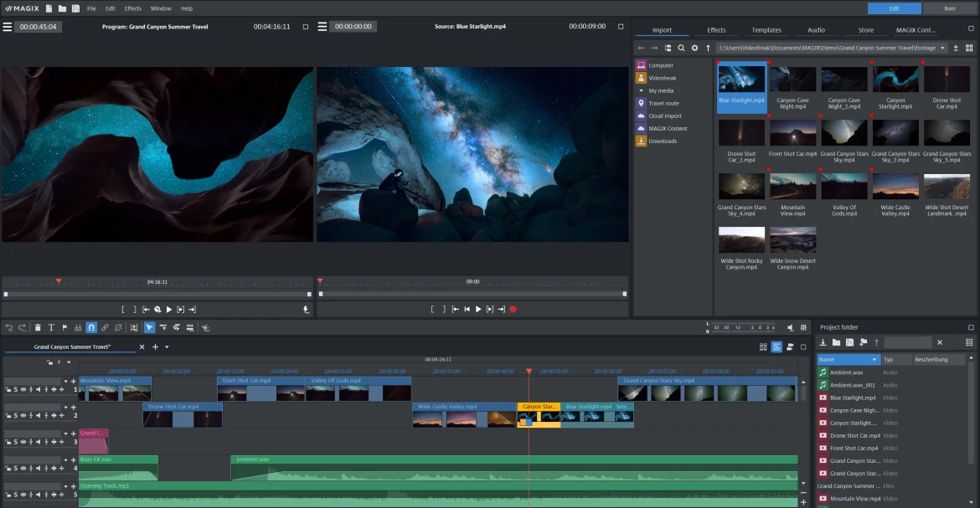Solo track 1 with the S toggle

click(15, 389)
